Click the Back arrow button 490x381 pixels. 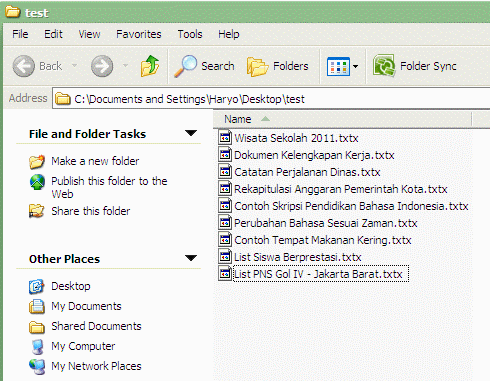(24, 66)
